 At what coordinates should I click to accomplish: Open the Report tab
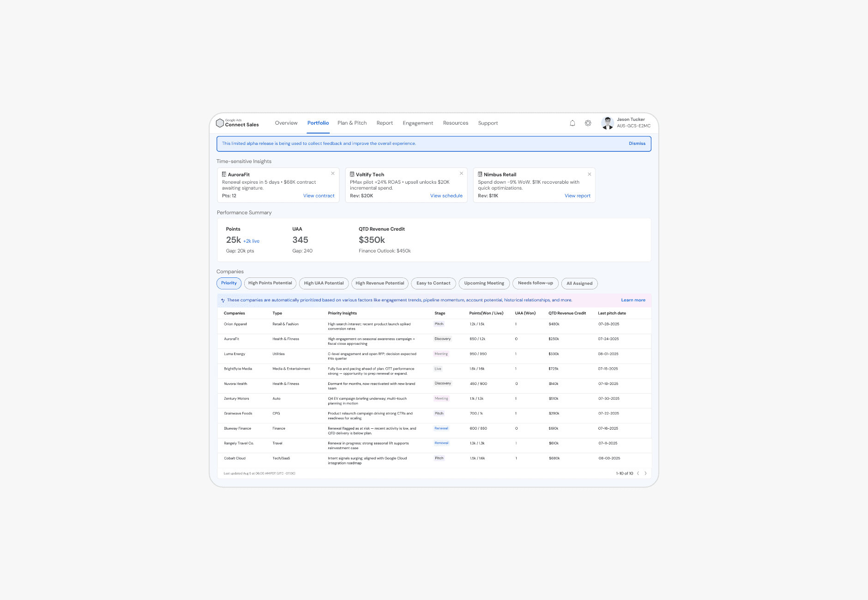[x=385, y=123]
